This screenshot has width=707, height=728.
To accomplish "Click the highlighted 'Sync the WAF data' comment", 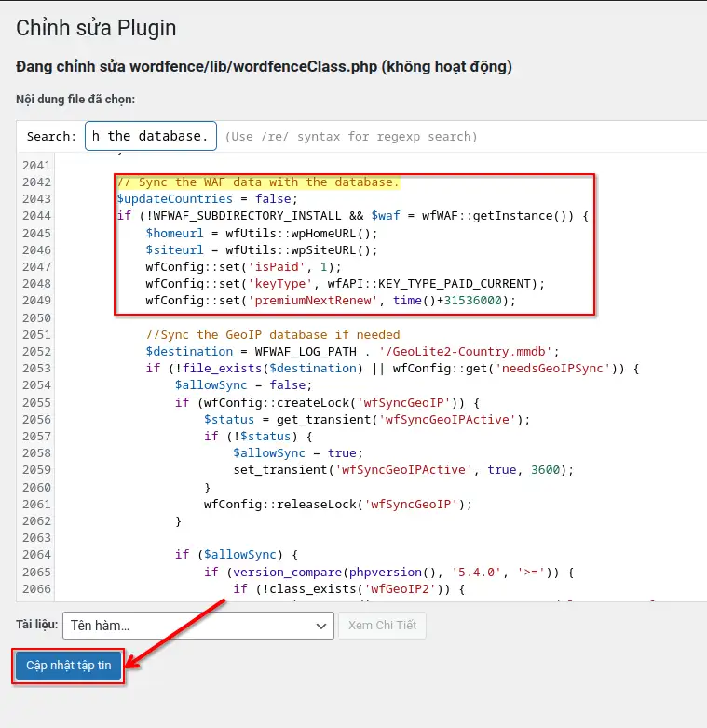I will click(x=257, y=182).
